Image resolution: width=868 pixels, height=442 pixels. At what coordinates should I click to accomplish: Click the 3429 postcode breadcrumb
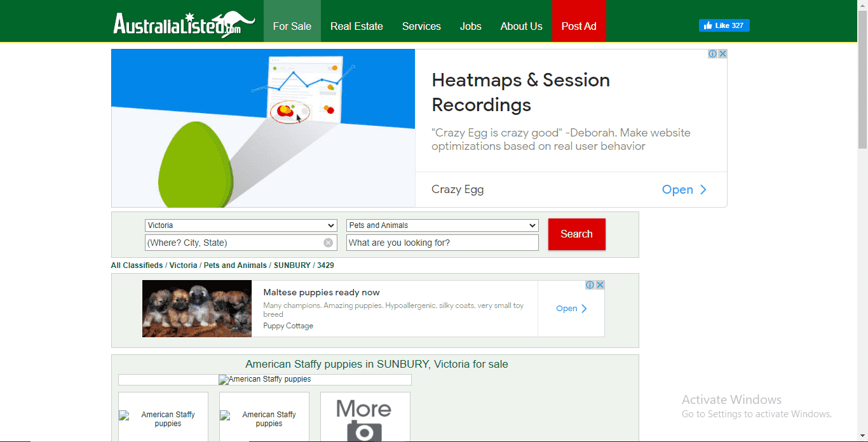(325, 265)
